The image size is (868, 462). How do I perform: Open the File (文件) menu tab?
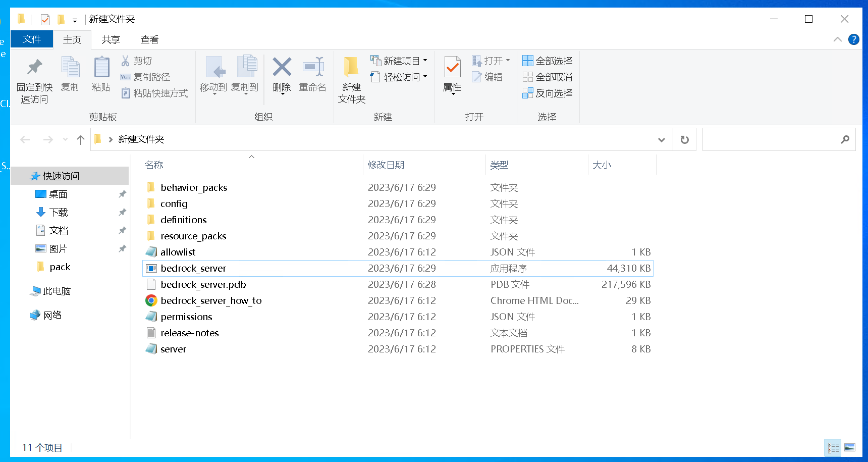31,39
